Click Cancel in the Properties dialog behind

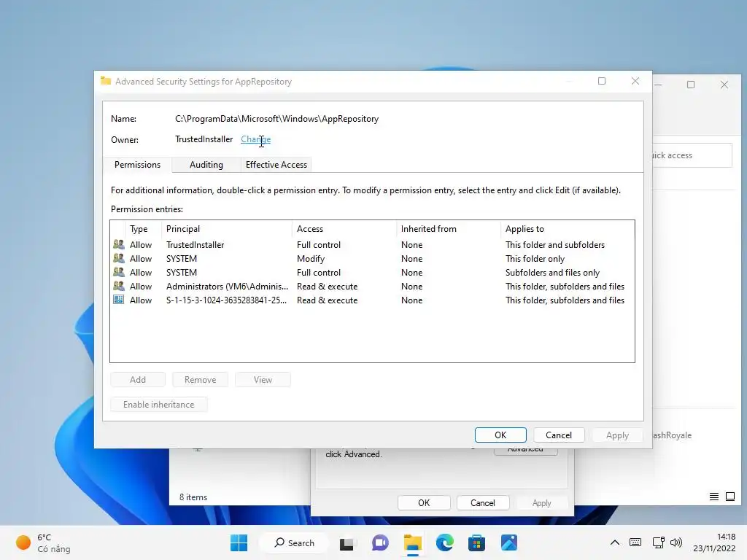pos(483,503)
